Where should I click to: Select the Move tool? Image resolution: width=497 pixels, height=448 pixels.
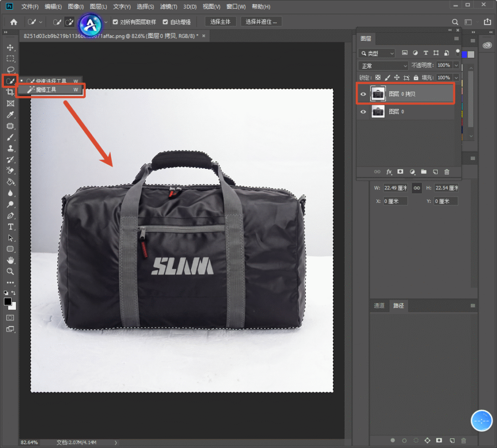click(x=10, y=48)
